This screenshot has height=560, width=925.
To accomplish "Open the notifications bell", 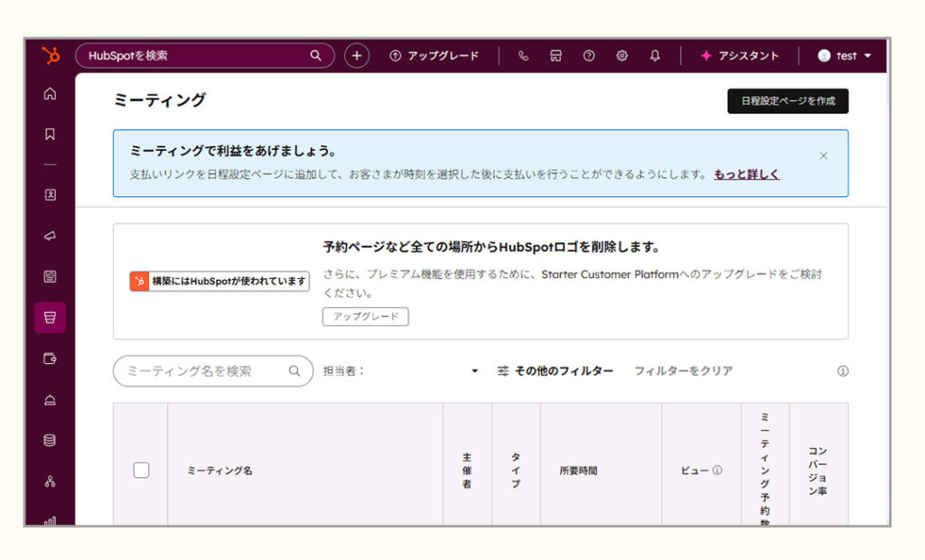I will 655,56.
